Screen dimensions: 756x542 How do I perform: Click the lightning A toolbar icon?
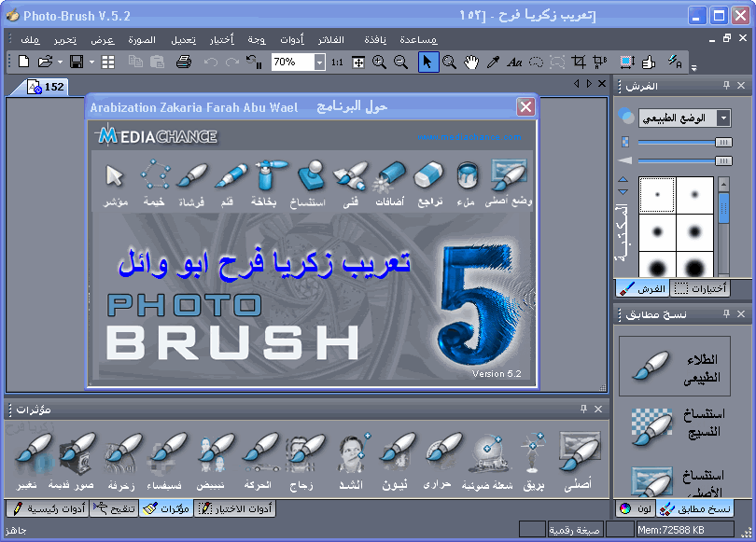click(675, 62)
